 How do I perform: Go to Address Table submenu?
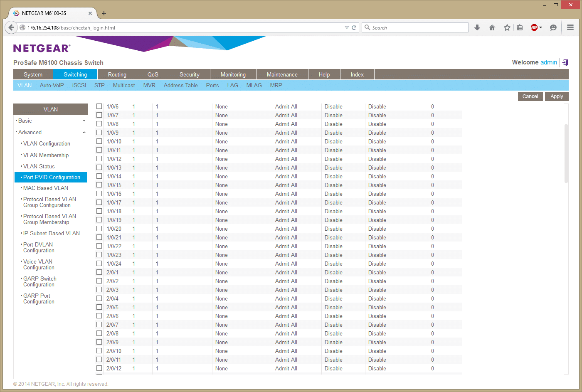181,85
